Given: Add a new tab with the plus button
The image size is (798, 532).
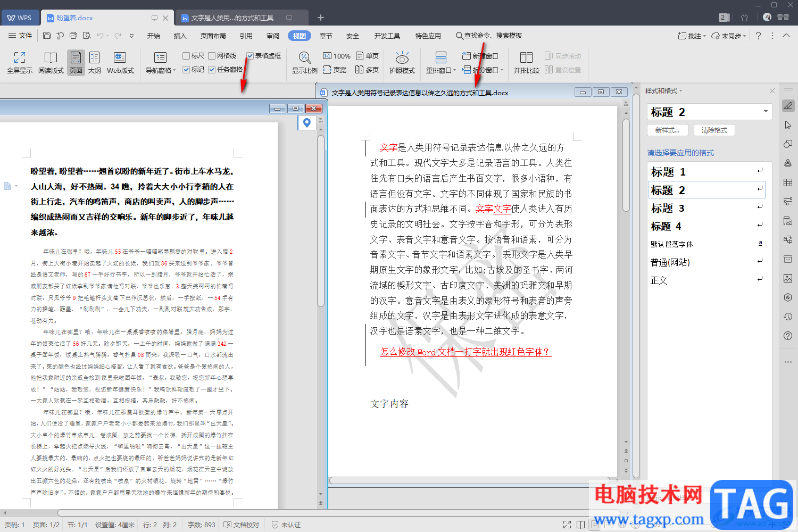Looking at the screenshot, I should (x=320, y=18).
